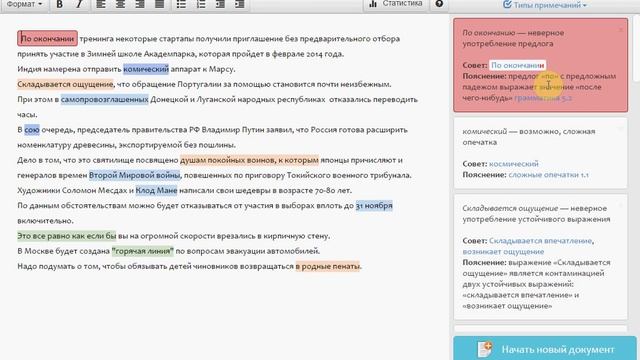Click highlighted phrase в родные пенаты

click(x=328, y=266)
